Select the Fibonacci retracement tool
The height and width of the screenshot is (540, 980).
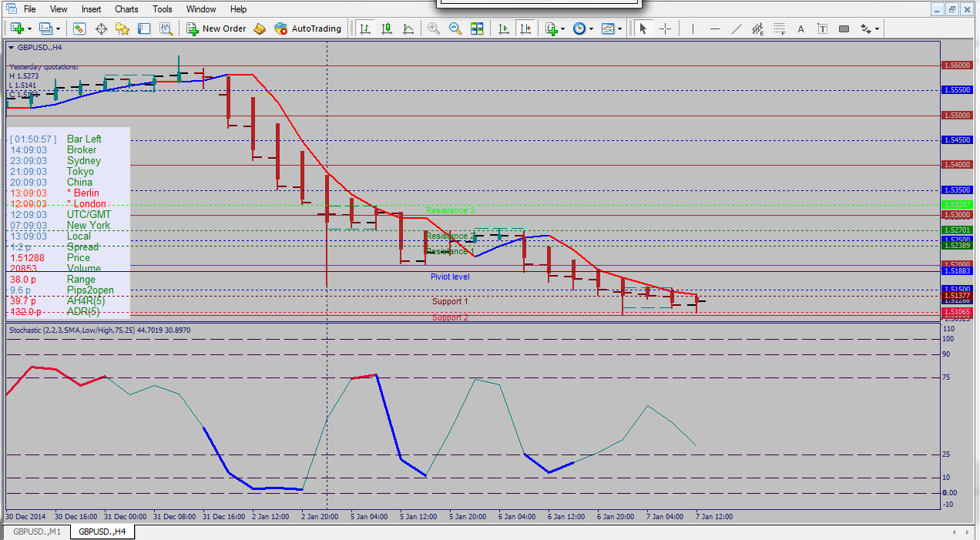click(x=779, y=29)
